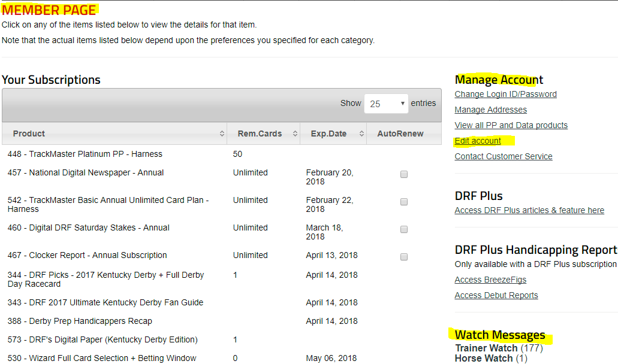Click the AutoRenew column header

400,134
